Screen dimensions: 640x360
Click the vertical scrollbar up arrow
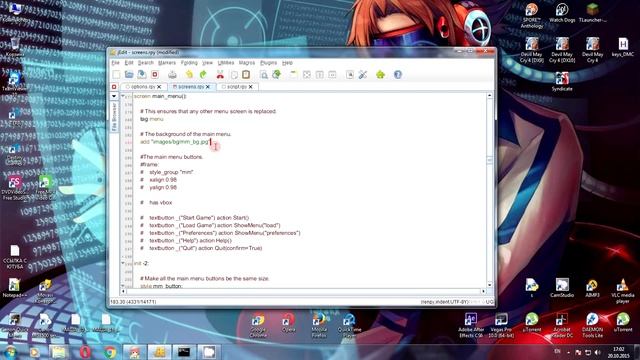(489, 96)
